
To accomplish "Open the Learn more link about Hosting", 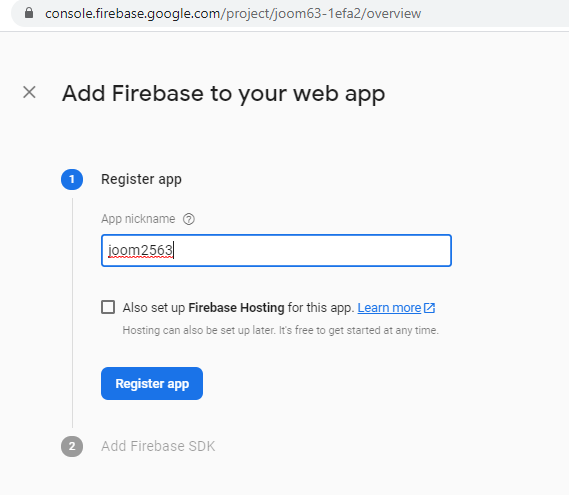I will (389, 308).
